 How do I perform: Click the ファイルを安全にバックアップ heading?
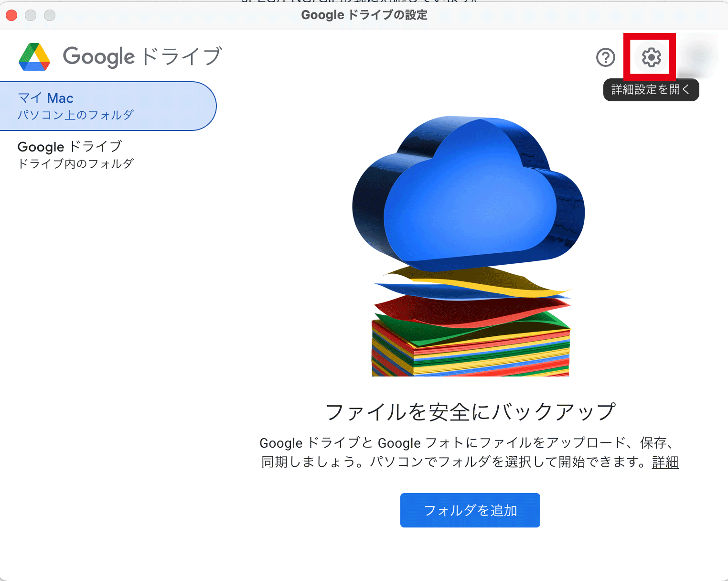click(471, 411)
